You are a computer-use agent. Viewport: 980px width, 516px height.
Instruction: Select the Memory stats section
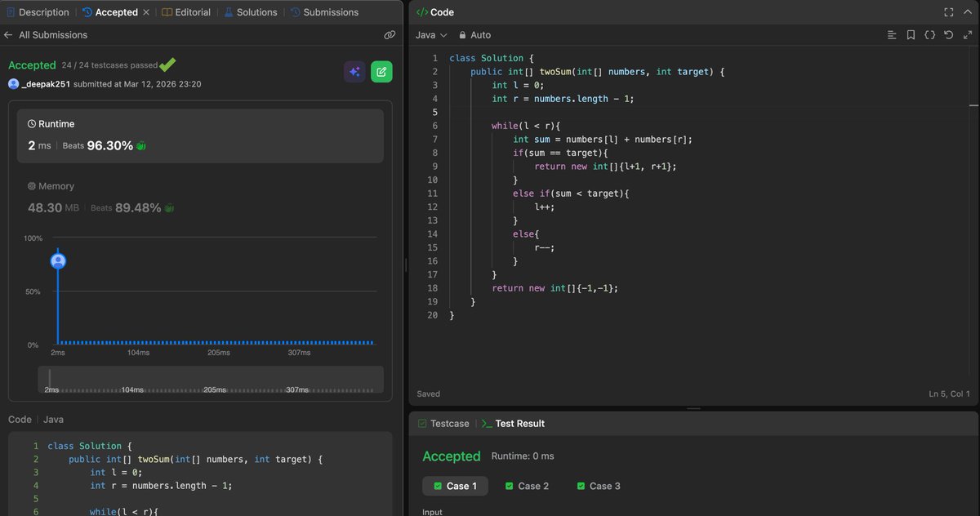click(200, 198)
